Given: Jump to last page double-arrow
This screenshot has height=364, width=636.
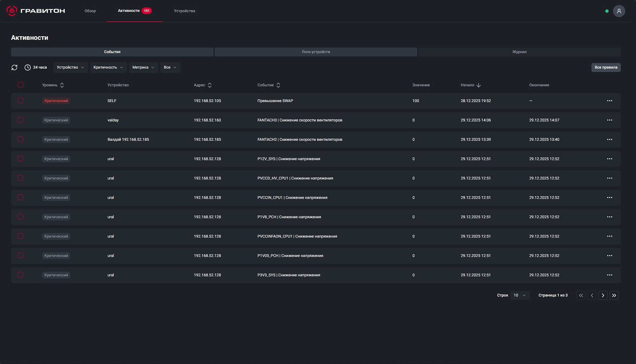Looking at the screenshot, I should [614, 295].
